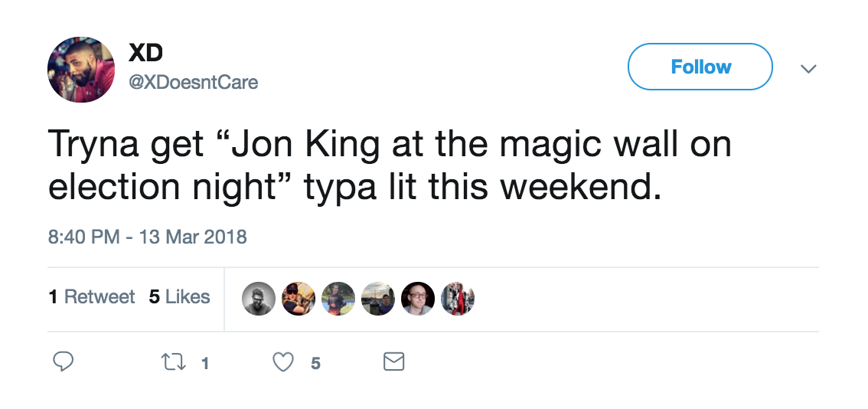Click the reply speech bubble icon
The height and width of the screenshot is (409, 868).
[x=64, y=362]
